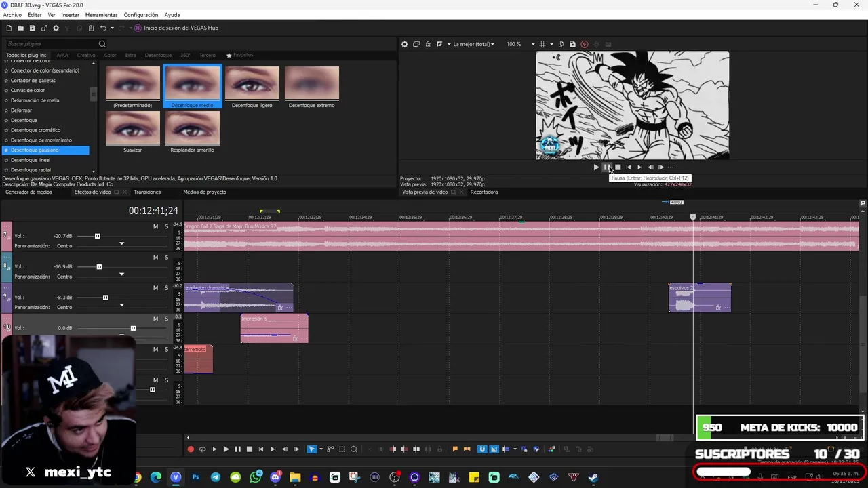Image resolution: width=868 pixels, height=488 pixels.
Task: Open the Configuración menu
Action: pos(141,14)
